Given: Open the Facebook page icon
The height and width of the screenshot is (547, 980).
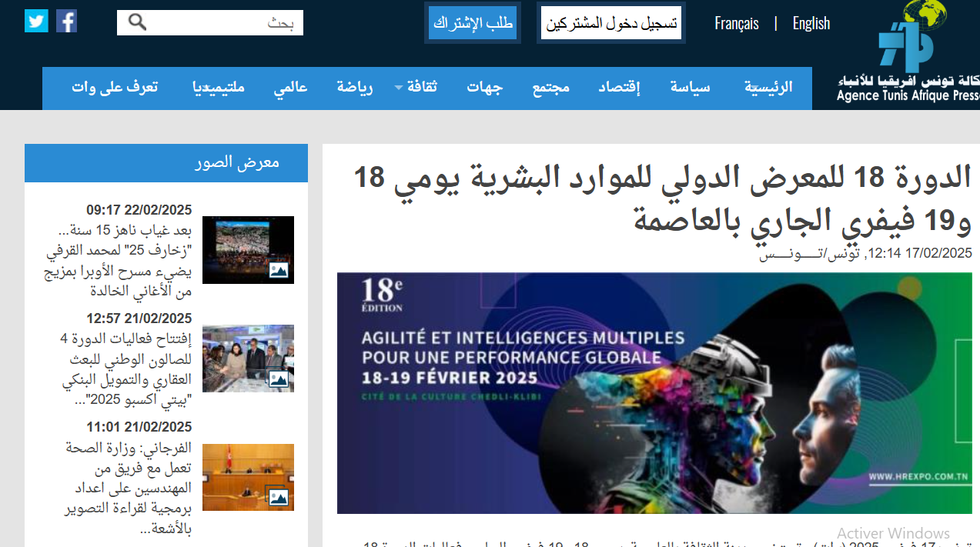Looking at the screenshot, I should 67,21.
